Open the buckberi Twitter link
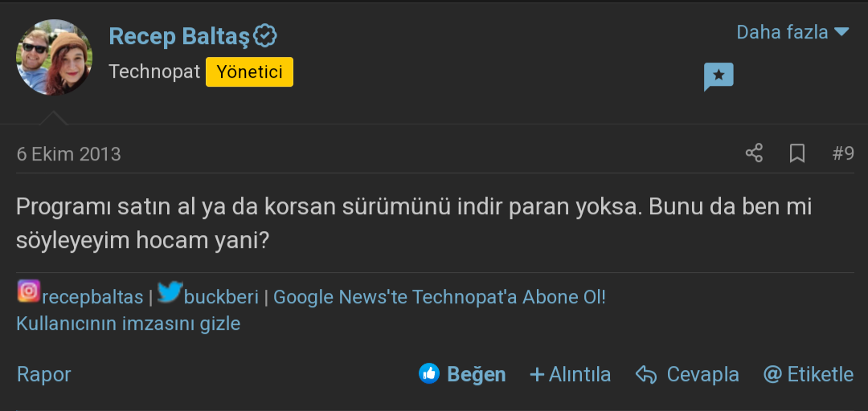Viewport: 868px width, 411px height. (221, 297)
